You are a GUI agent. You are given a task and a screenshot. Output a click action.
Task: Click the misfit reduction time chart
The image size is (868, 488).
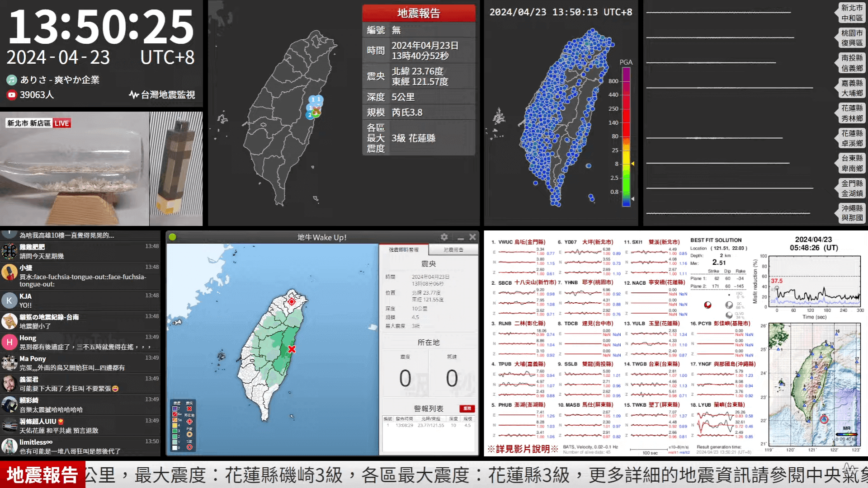pos(815,282)
